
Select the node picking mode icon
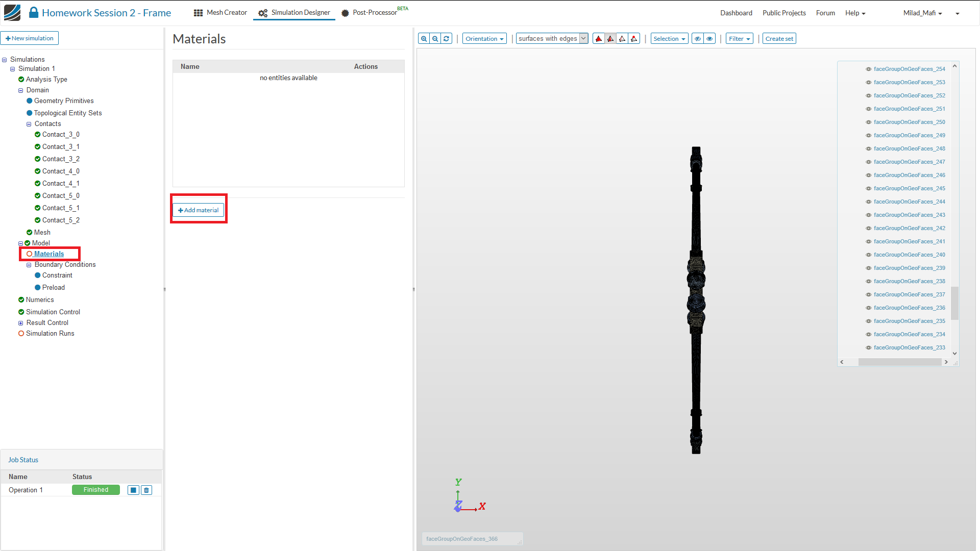634,39
